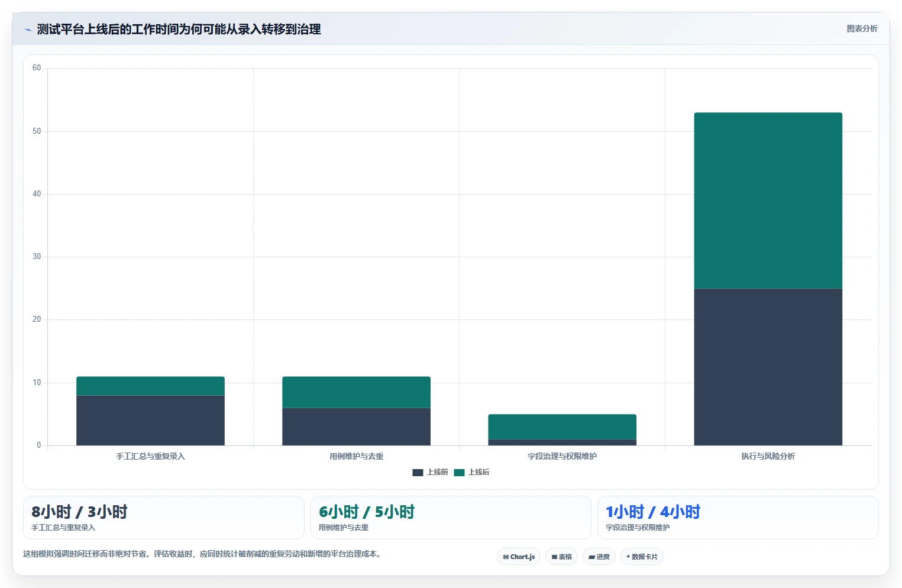902x588 pixels.
Task: Click the 字段治理与权限维护 caption under 1小时 card
Action: [x=638, y=528]
